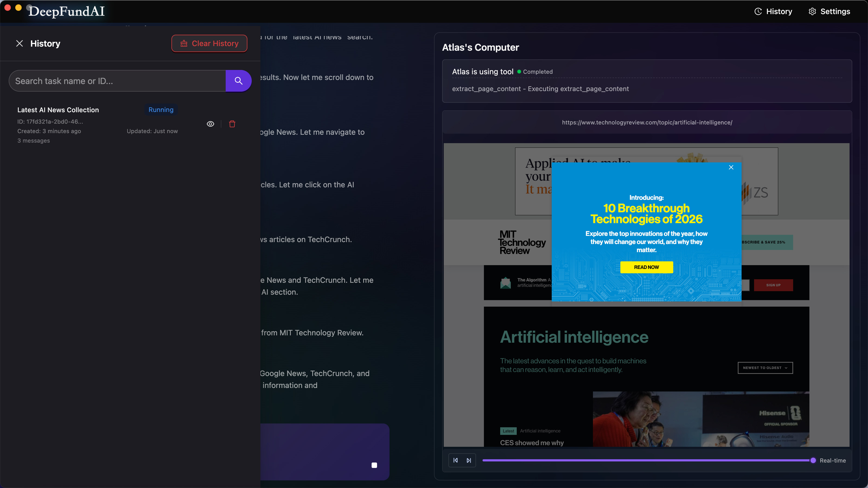Image resolution: width=868 pixels, height=488 pixels.
Task: Click the macOS red close window button
Action: [7, 7]
